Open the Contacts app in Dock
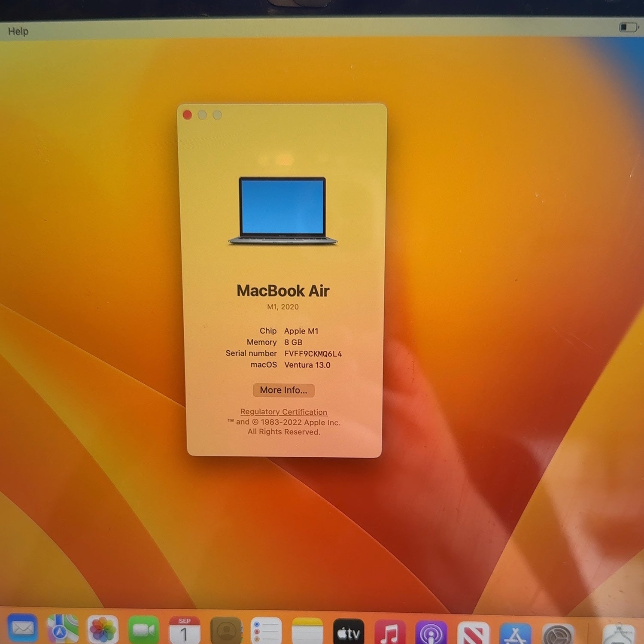 point(226,630)
